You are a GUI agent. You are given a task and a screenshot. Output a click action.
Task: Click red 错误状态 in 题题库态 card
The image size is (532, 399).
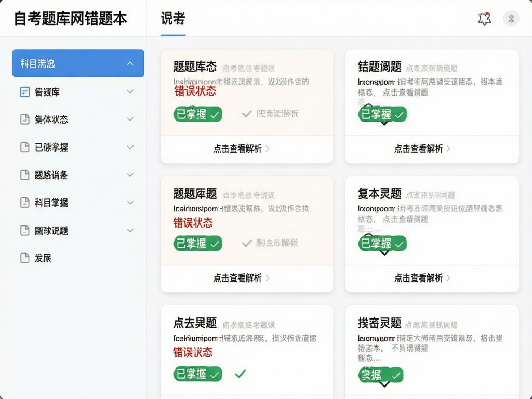(x=195, y=91)
